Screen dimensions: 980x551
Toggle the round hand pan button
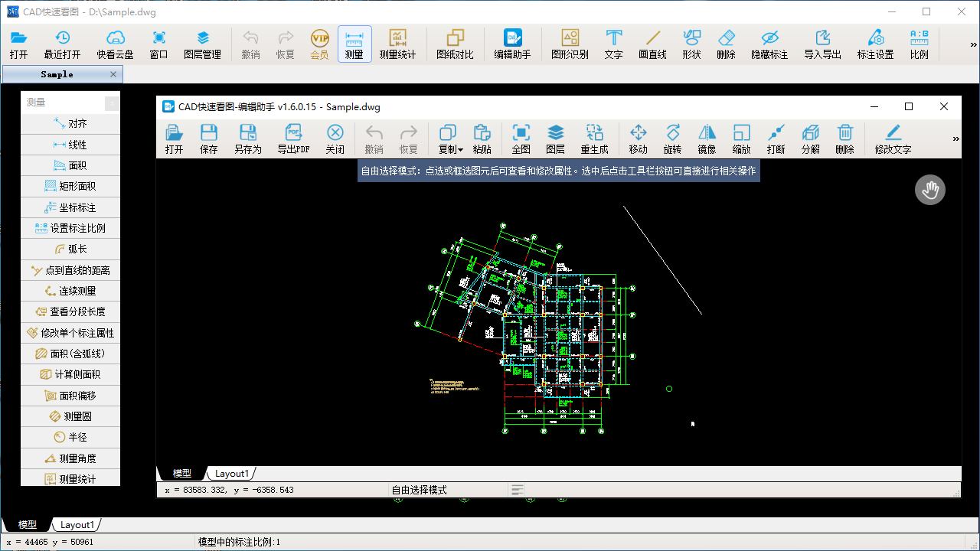(930, 190)
